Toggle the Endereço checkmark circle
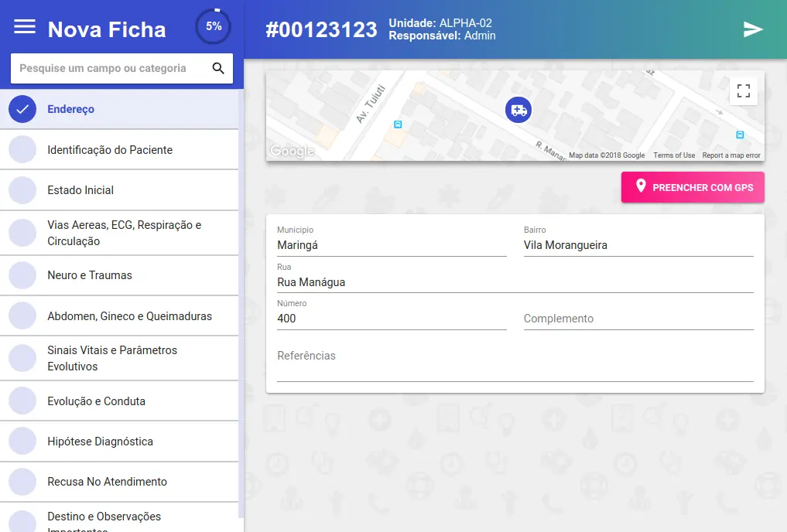The image size is (787, 532). tap(22, 109)
